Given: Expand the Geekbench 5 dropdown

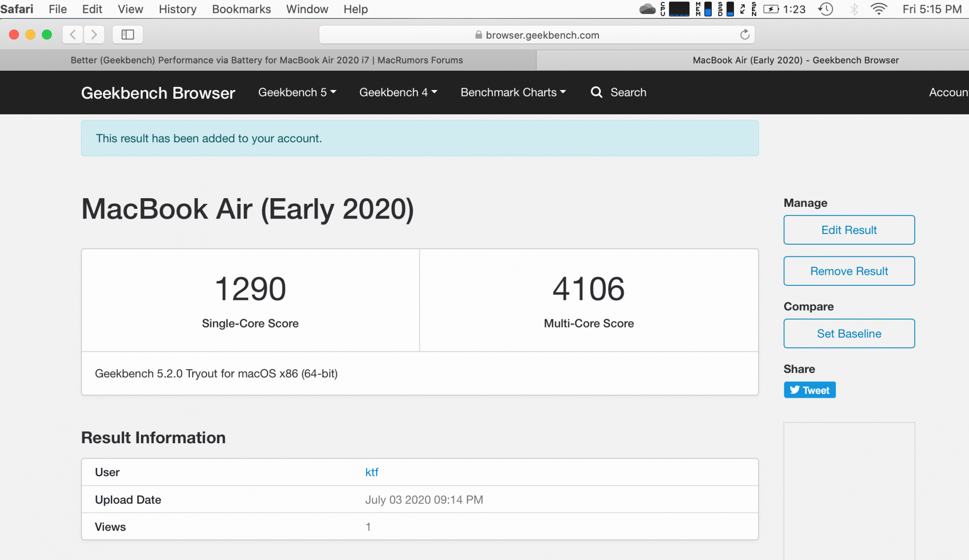Looking at the screenshot, I should click(x=297, y=92).
